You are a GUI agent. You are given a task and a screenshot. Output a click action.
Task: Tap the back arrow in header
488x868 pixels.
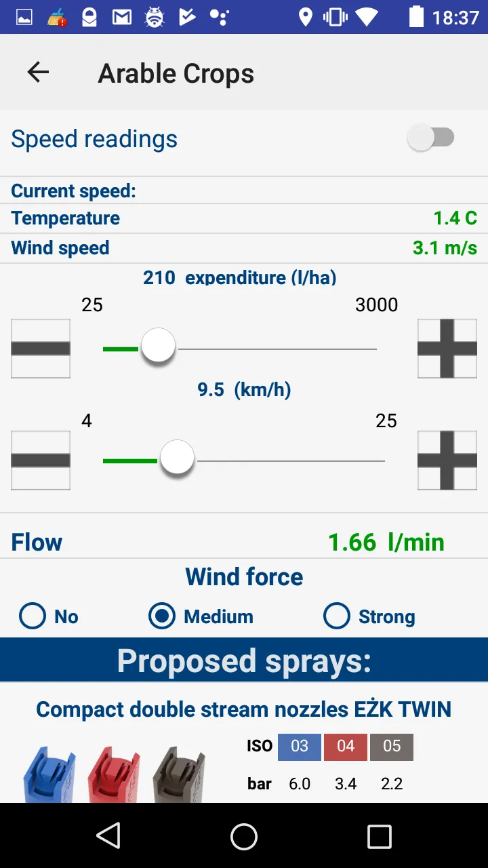tap(38, 73)
